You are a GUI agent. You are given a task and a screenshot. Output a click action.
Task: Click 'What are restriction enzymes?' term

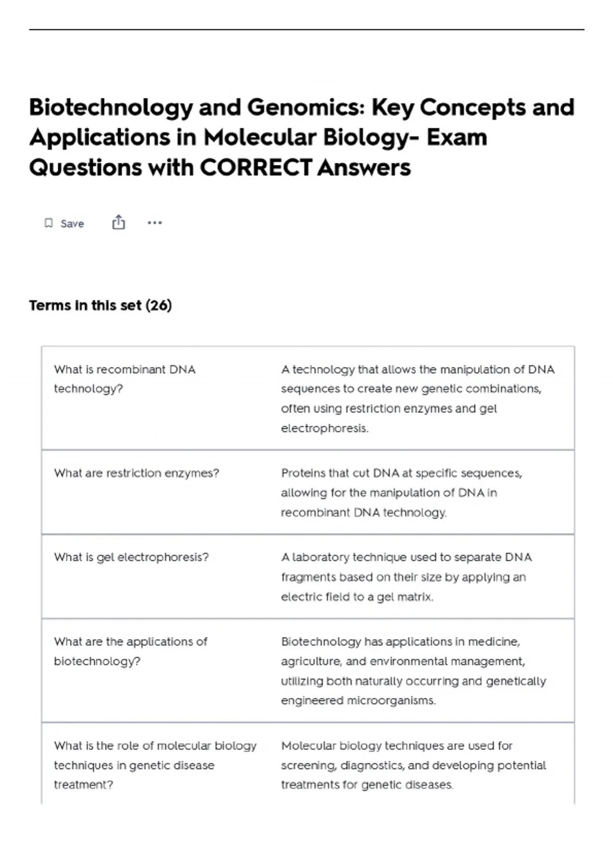point(136,473)
